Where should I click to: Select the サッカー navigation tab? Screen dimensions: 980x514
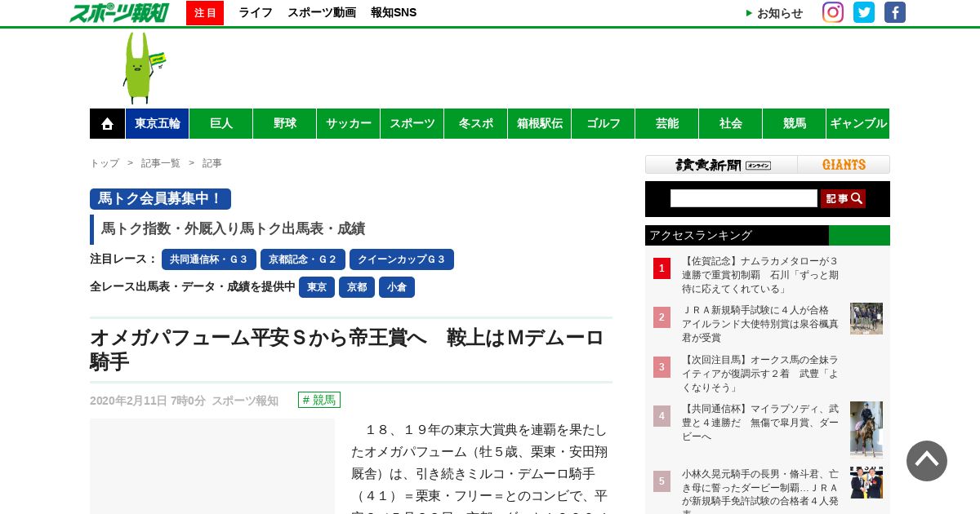(x=349, y=123)
